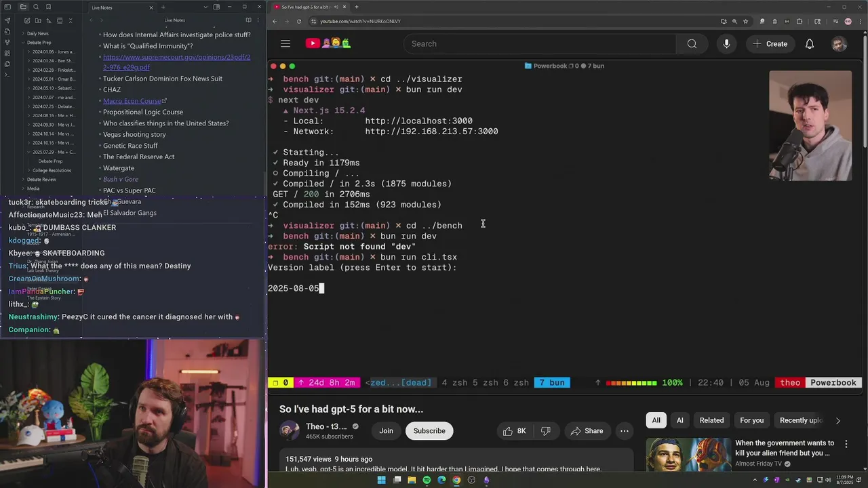The width and height of the screenshot is (868, 488).
Task: Open YouTube hamburger guide menu
Action: [285, 43]
